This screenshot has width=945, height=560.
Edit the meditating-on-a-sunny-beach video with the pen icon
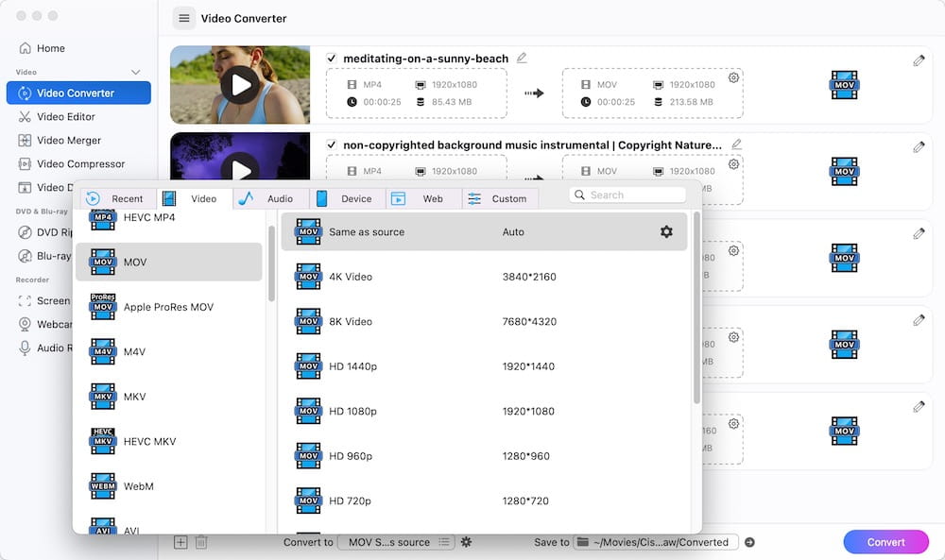919,60
